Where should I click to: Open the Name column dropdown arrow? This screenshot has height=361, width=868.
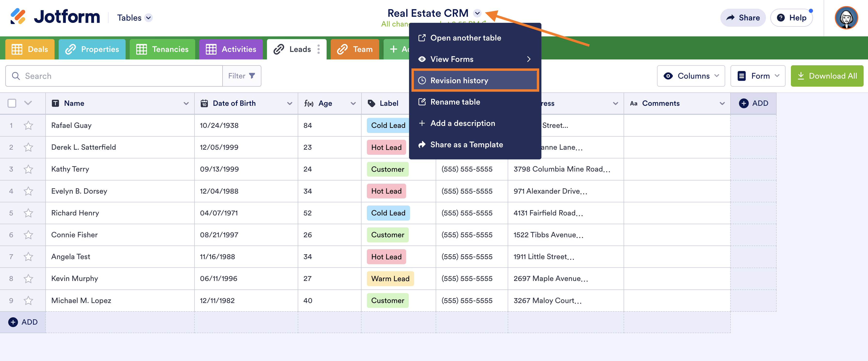186,103
